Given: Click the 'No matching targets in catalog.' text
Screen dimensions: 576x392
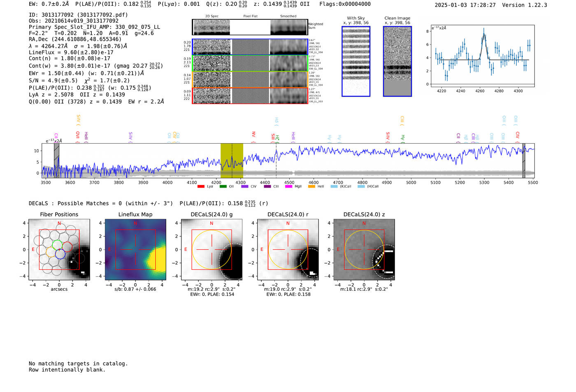Looking at the screenshot, I should [x=78, y=364].
